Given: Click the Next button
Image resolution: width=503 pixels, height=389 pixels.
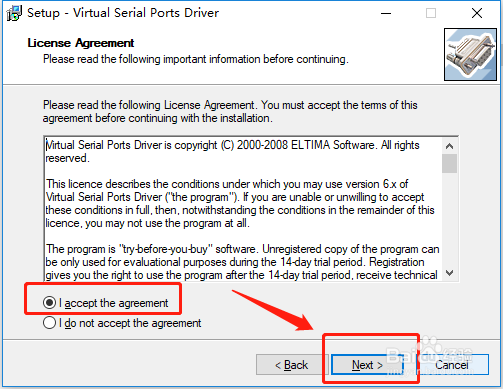Looking at the screenshot, I should pyautogui.click(x=367, y=365).
